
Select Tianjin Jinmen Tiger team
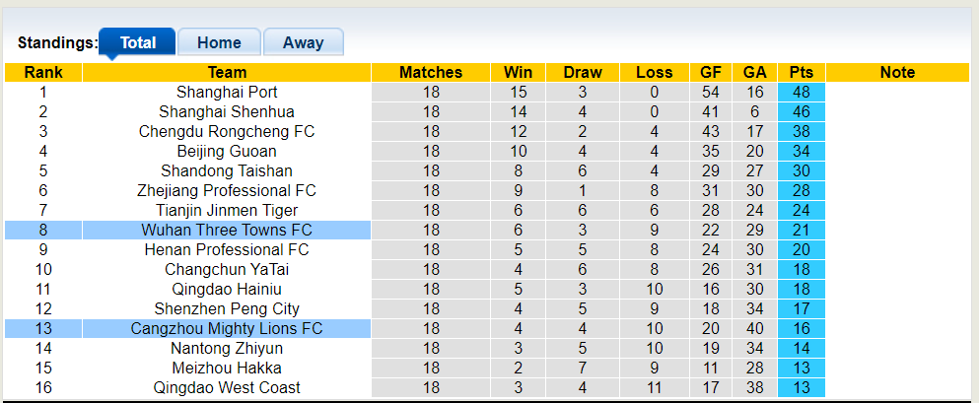pyautogui.click(x=227, y=211)
